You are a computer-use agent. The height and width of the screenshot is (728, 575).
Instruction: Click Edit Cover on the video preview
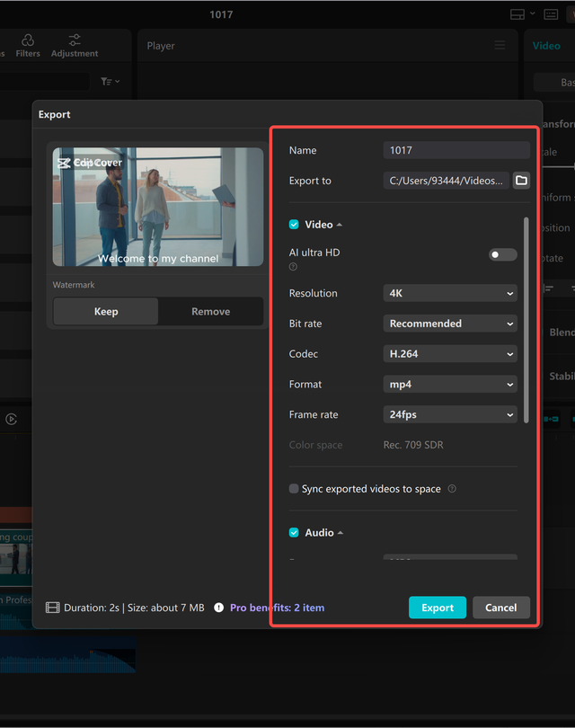tap(90, 163)
